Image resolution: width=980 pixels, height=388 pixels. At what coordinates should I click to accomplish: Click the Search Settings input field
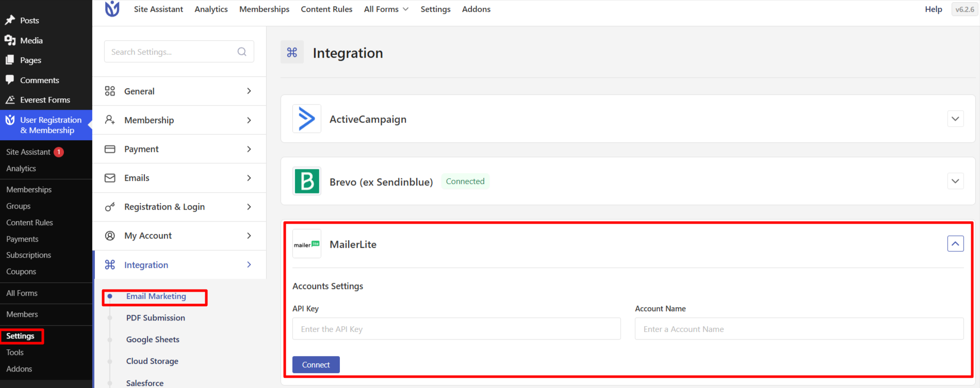pyautogui.click(x=179, y=52)
